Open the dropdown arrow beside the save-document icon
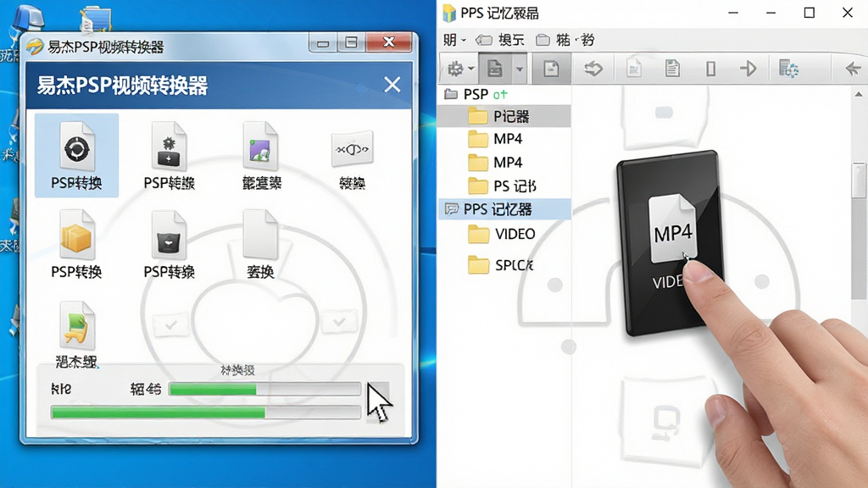The width and height of the screenshot is (868, 488). tap(520, 69)
